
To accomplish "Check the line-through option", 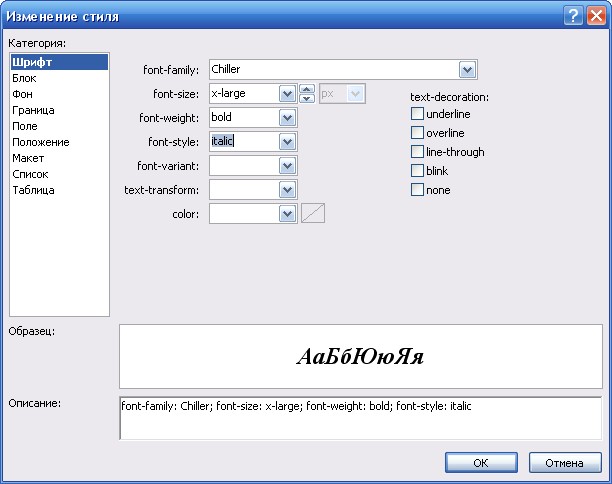I will click(417, 151).
